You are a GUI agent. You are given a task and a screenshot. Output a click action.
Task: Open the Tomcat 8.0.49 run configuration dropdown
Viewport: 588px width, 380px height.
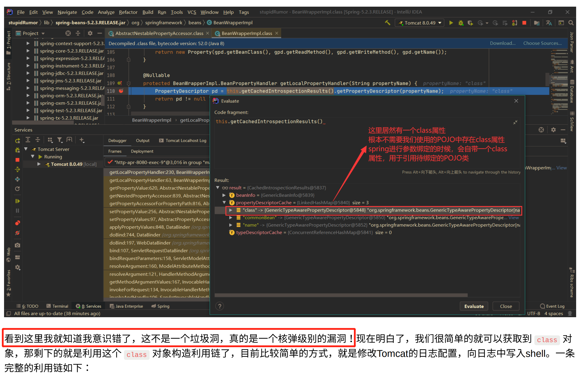[420, 23]
